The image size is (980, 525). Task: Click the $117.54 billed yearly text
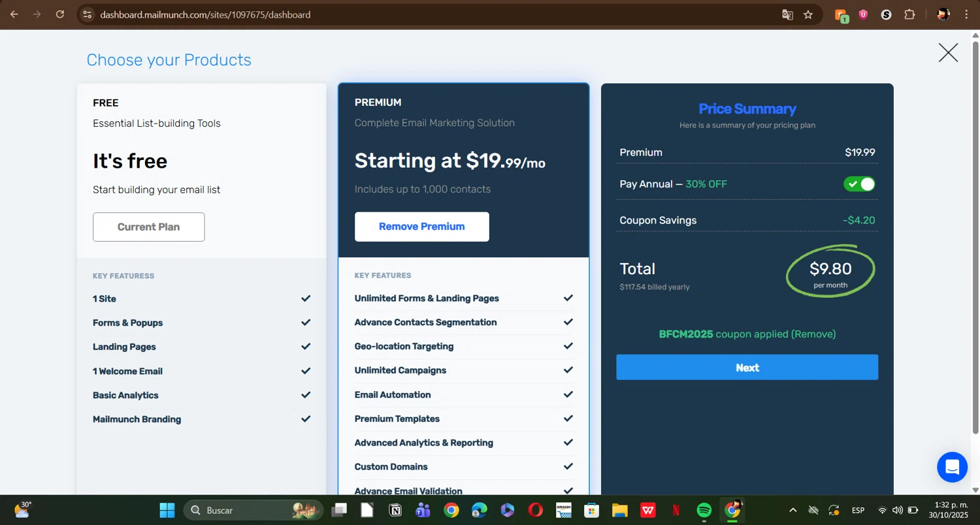(x=654, y=287)
